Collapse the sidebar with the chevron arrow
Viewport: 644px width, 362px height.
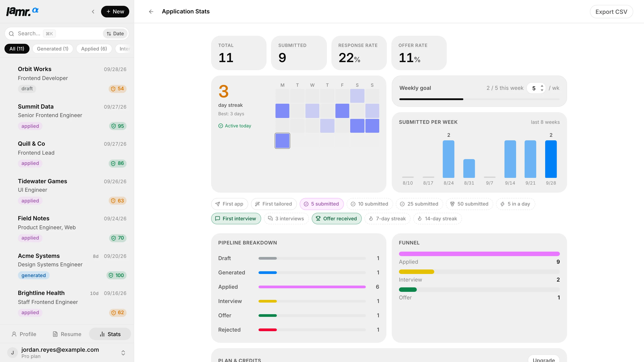point(93,11)
